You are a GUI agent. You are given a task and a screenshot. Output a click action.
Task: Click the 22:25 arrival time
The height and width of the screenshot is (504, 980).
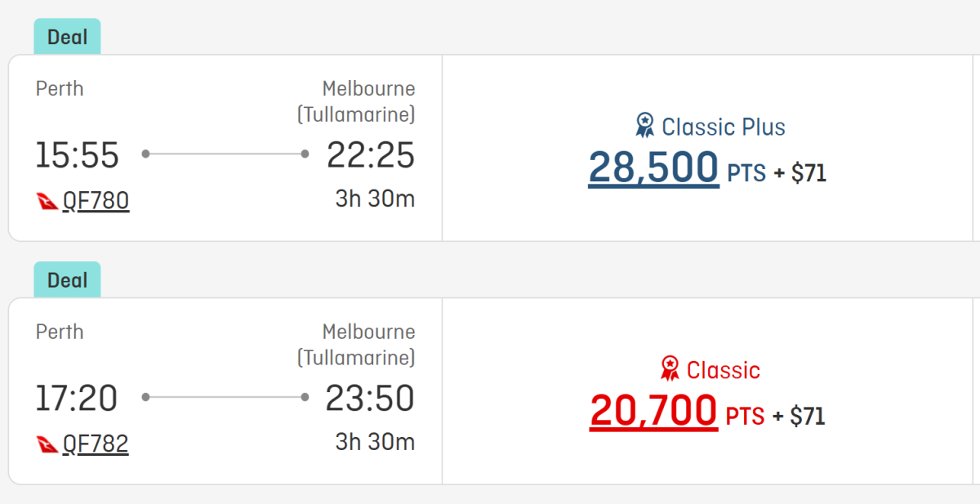click(370, 155)
